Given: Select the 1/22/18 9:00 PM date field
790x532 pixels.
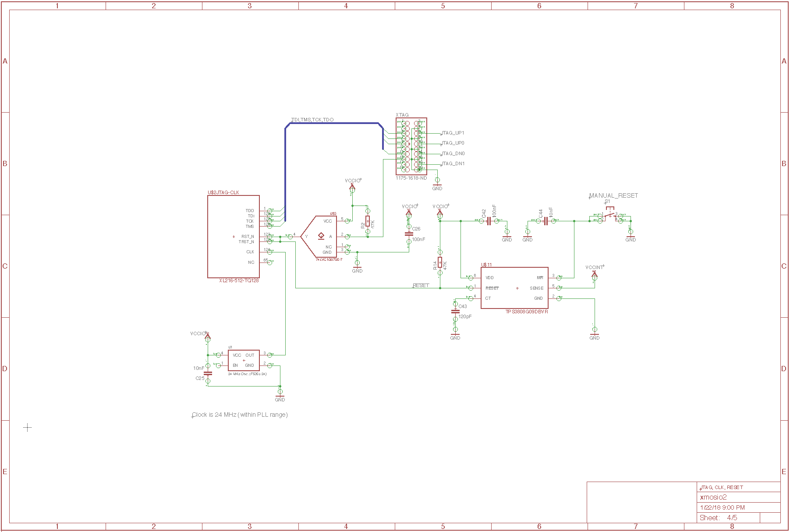Looking at the screenshot, I should tap(723, 507).
